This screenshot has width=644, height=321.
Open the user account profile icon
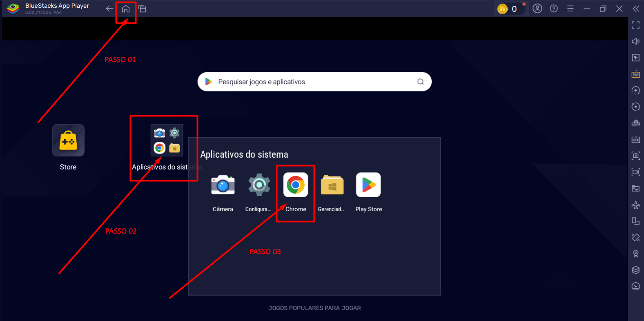[x=537, y=9]
